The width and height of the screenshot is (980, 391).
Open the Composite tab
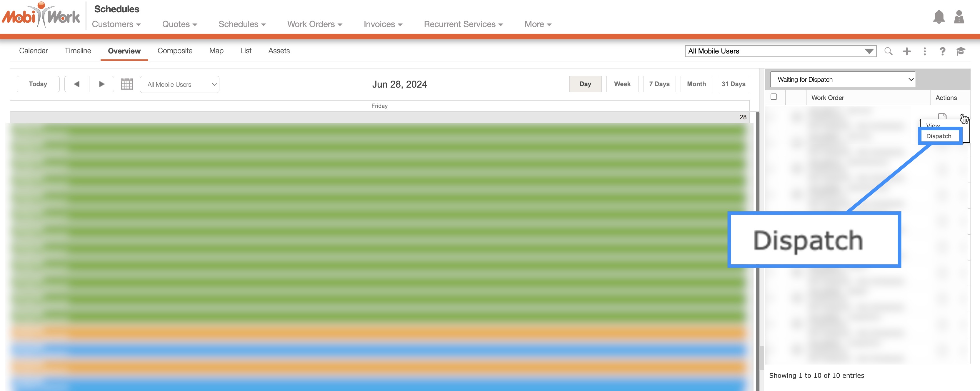pos(175,51)
